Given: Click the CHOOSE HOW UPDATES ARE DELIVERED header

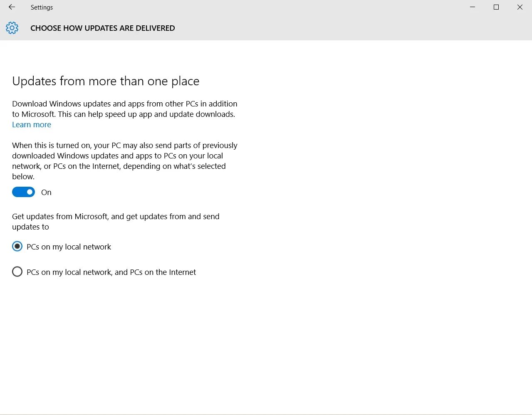Looking at the screenshot, I should pyautogui.click(x=103, y=28).
